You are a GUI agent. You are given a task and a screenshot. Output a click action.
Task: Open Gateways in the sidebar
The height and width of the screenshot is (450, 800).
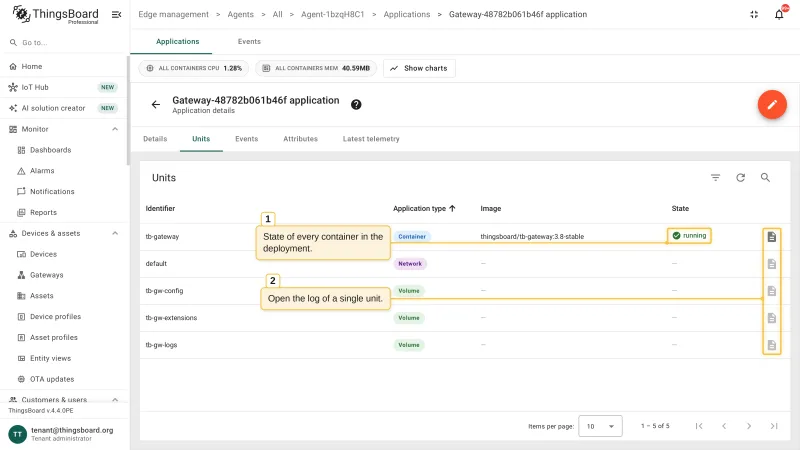tap(63, 275)
